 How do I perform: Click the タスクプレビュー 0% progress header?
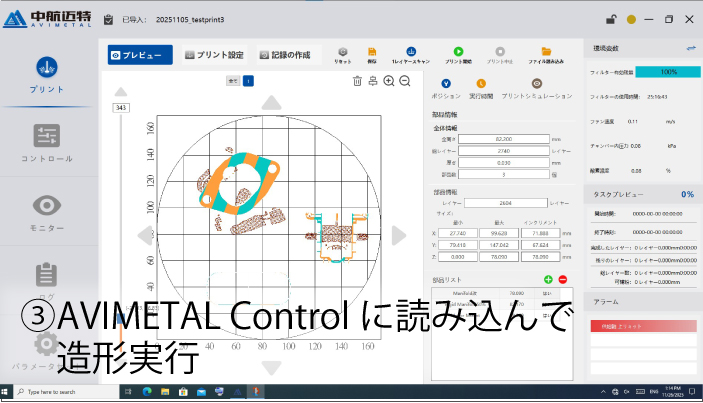pyautogui.click(x=643, y=194)
